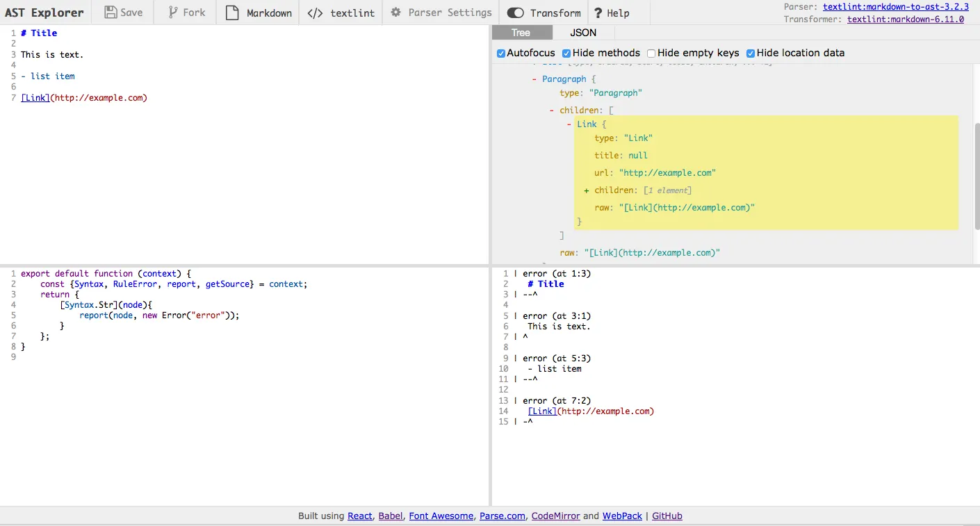Collapse the Paragraph node in tree
980x526 pixels.
tap(534, 79)
